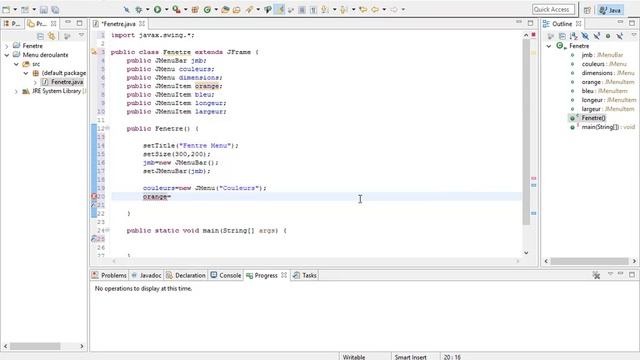
Task: Toggle Show Whitespace Characters in toolbar
Action: click(313, 10)
